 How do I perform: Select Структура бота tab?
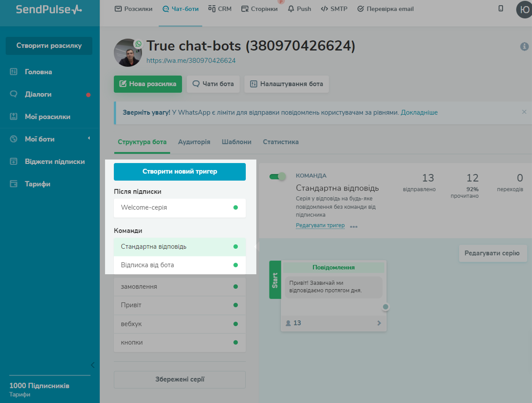pyautogui.click(x=142, y=142)
